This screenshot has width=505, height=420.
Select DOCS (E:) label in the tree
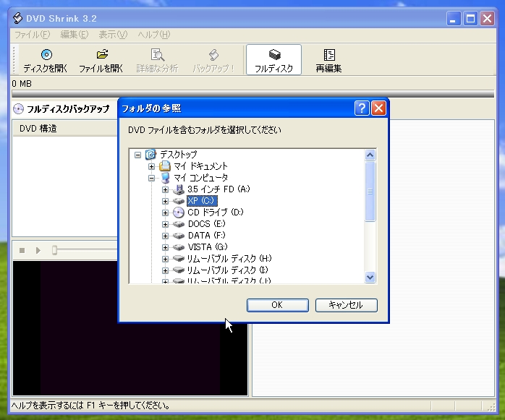point(207,224)
